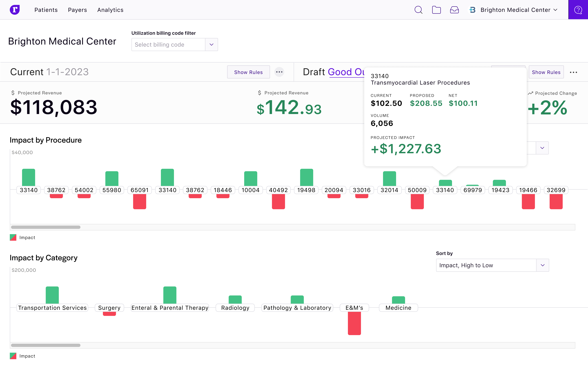The width and height of the screenshot is (588, 378).
Task: Open the Utilization billing code filter dropdown
Action: click(211, 45)
